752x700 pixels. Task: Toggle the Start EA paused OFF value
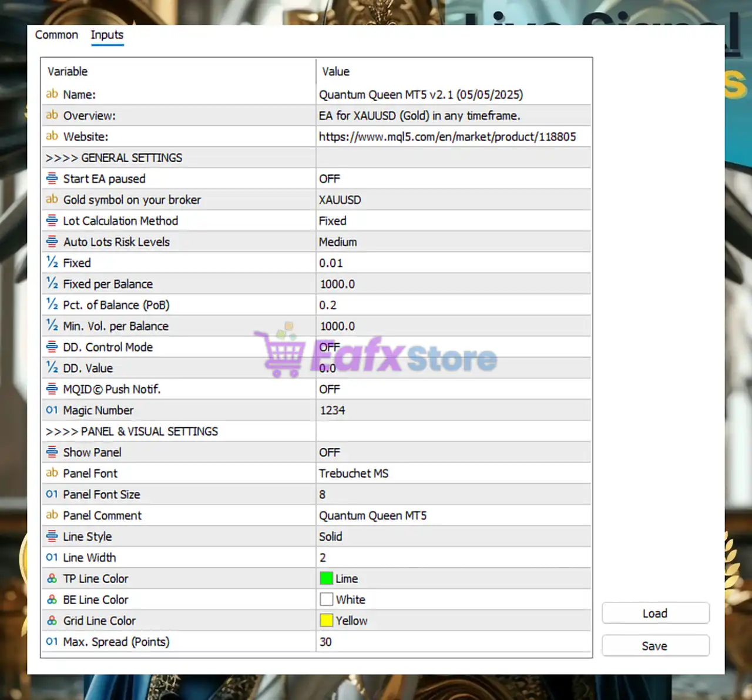click(x=330, y=179)
